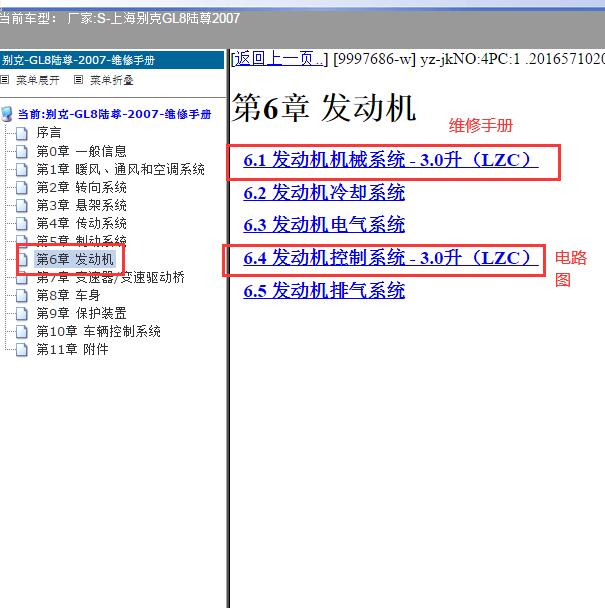Click the page icon beside 第11章 附件

pos(22,349)
